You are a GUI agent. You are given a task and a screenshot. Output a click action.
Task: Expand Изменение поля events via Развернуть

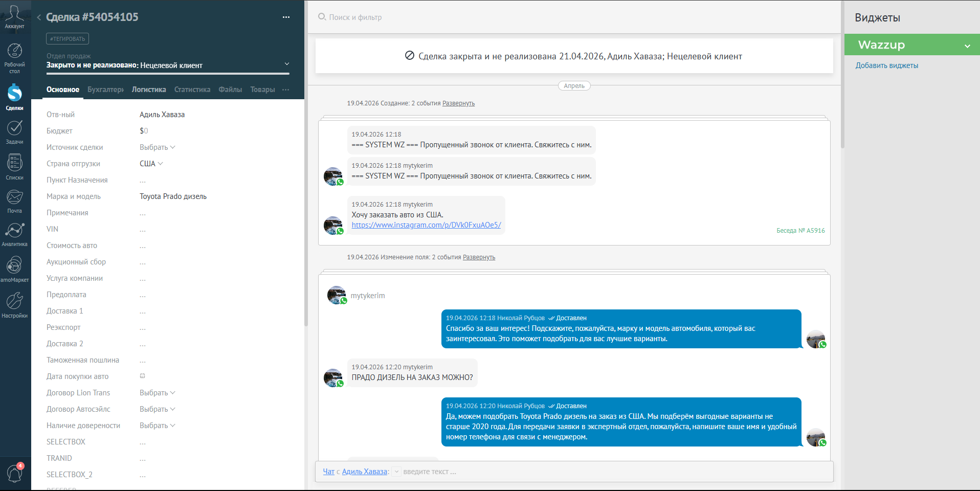(x=479, y=257)
